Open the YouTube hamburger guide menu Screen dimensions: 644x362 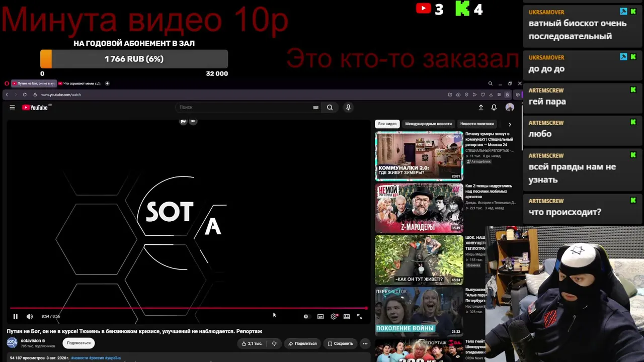(12, 107)
